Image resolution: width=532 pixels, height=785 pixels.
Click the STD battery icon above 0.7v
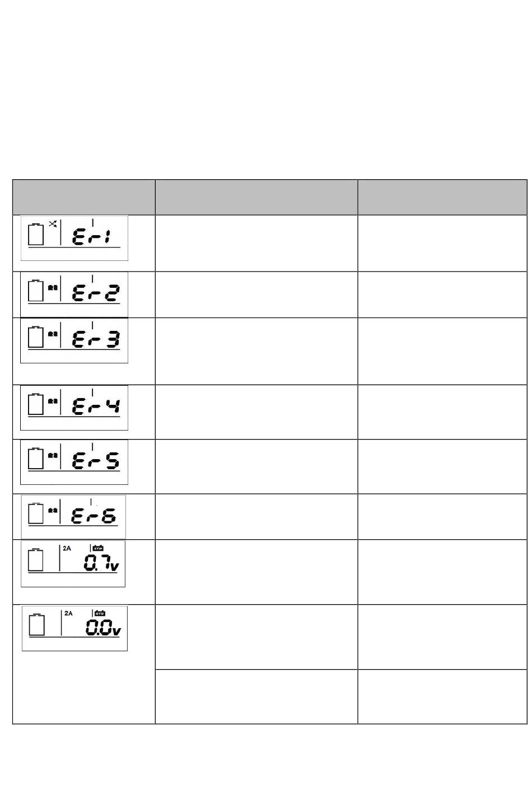tap(99, 549)
